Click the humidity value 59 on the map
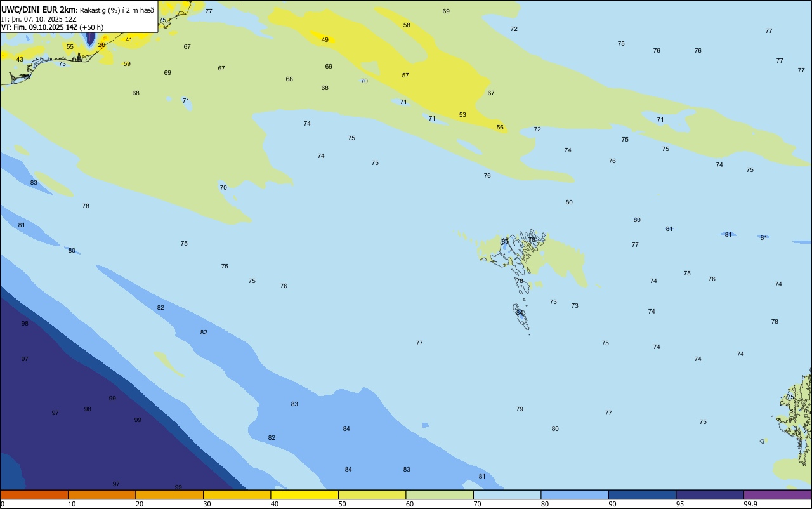The height and width of the screenshot is (509, 812). (x=127, y=64)
